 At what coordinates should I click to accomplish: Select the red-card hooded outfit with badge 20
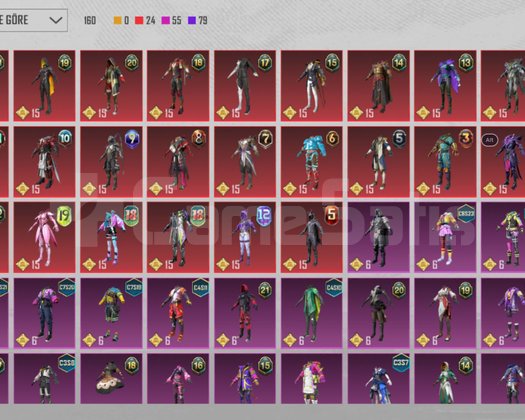tap(111, 86)
